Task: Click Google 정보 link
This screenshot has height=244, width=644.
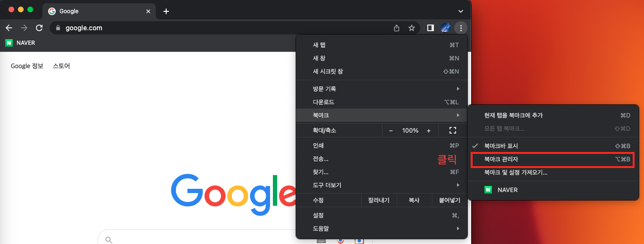Action: click(27, 66)
